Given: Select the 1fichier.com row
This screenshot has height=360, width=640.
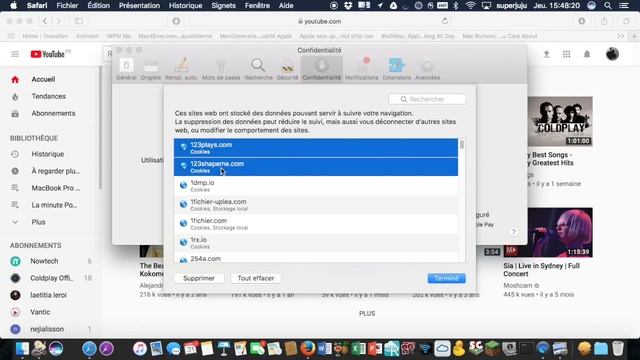Looking at the screenshot, I should pos(316,224).
